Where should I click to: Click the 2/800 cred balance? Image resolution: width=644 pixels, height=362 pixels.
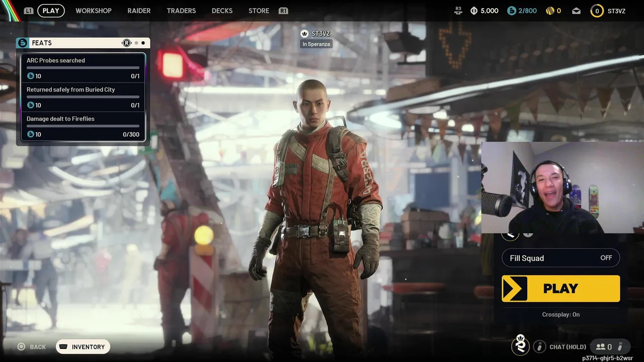pos(528,11)
